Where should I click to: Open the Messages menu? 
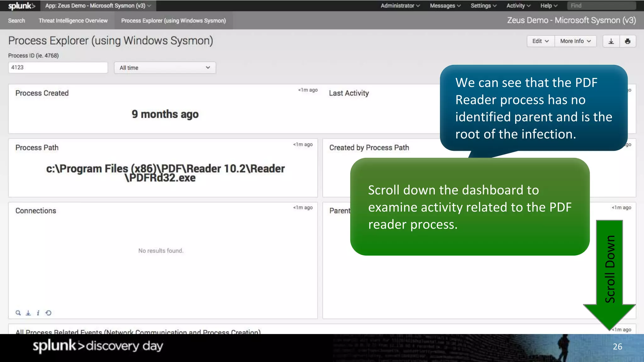(x=445, y=6)
